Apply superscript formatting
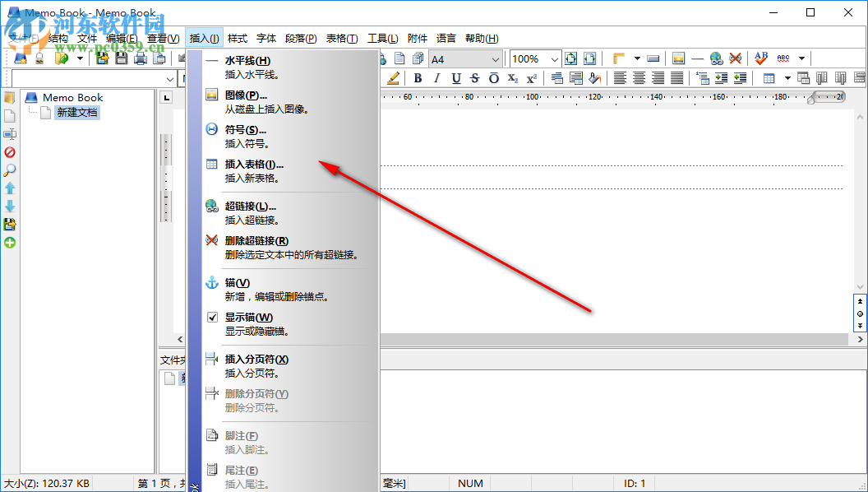Image resolution: width=868 pixels, height=492 pixels. (x=532, y=78)
